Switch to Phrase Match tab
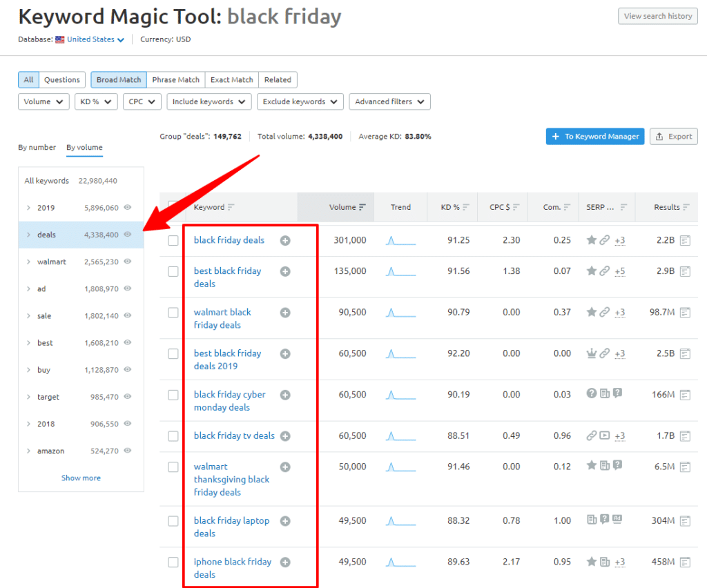Screen dimensions: 707x588 coord(175,79)
